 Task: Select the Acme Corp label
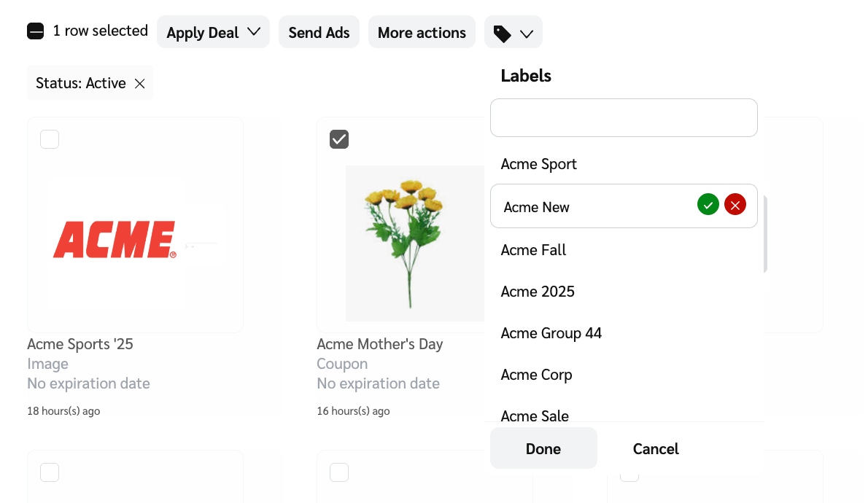pyautogui.click(x=536, y=375)
